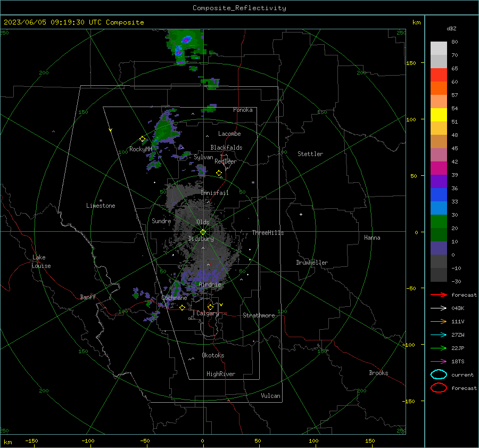Click the Hanna label
Viewport: 479px width, 448px height.
pyautogui.click(x=372, y=238)
